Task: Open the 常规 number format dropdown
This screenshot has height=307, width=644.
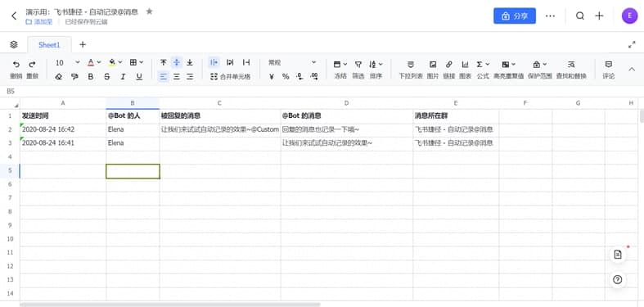Action: click(292, 62)
